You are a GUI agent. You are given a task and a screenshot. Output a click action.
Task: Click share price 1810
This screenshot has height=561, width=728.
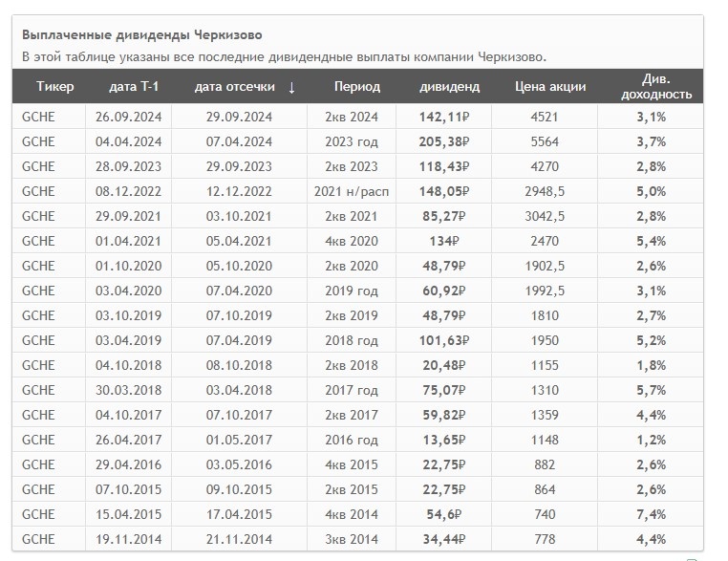545,315
